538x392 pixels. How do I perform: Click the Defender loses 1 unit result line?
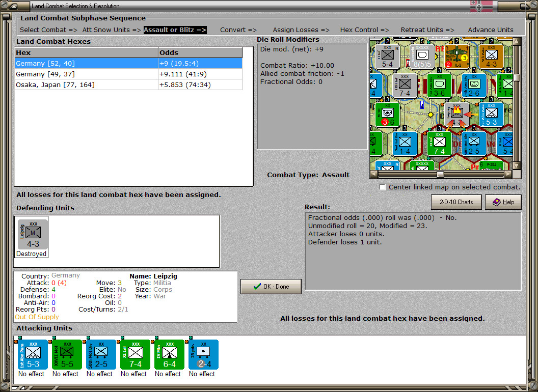coord(345,242)
